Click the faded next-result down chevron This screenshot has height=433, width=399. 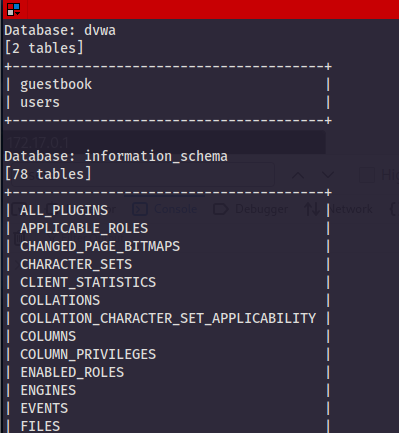328,175
